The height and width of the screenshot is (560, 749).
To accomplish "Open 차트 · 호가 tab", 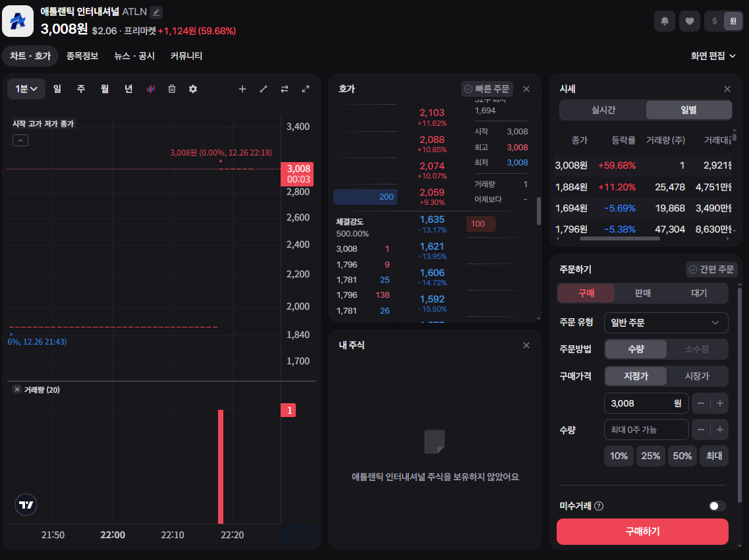I will click(30, 56).
